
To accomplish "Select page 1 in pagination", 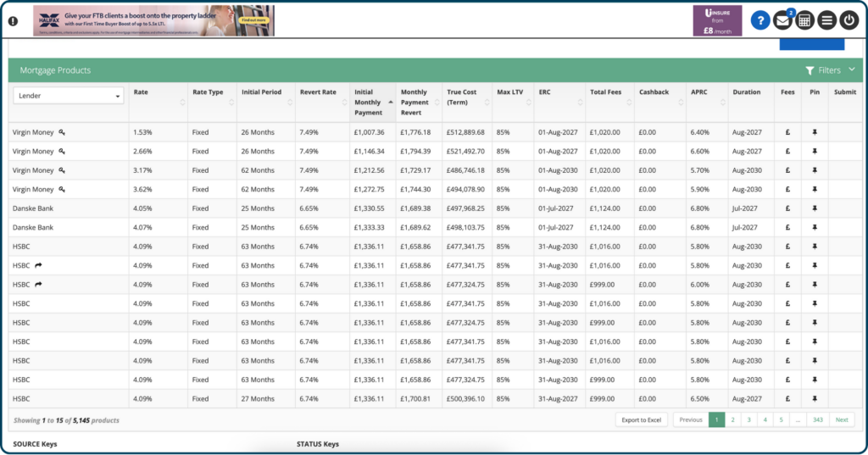I will pos(716,419).
